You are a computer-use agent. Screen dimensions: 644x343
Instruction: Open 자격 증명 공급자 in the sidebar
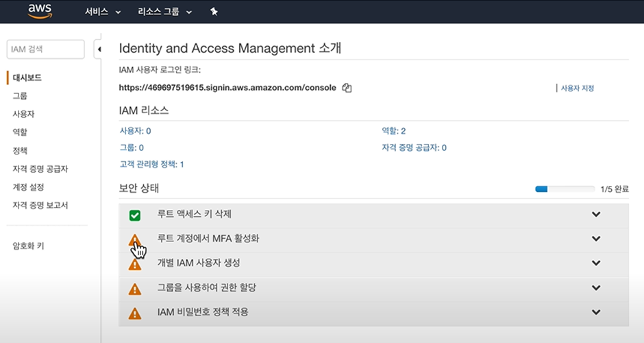coord(40,169)
